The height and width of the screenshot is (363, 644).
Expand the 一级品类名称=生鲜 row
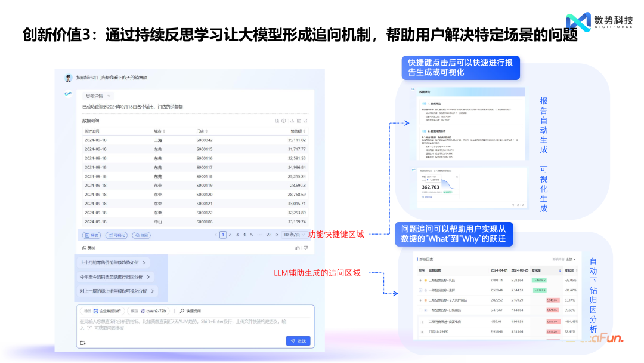[420, 290]
